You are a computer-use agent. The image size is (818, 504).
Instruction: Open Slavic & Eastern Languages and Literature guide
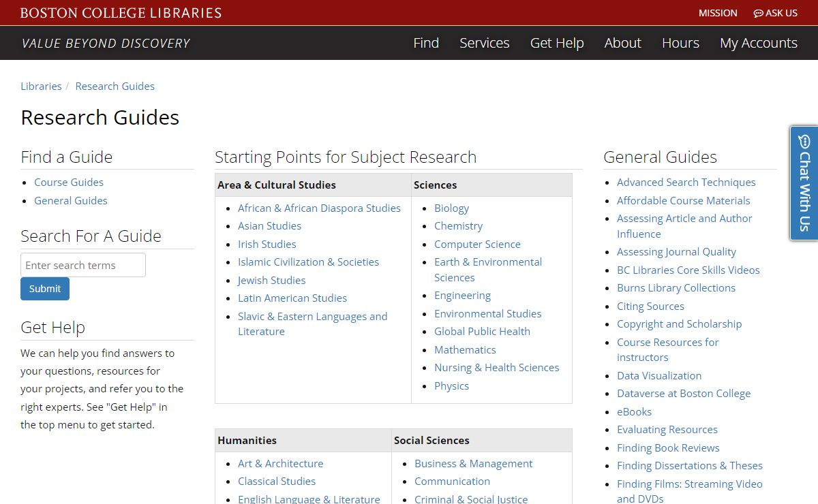(312, 324)
